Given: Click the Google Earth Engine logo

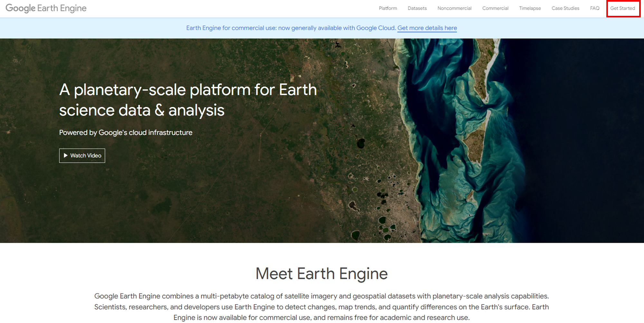Looking at the screenshot, I should [x=46, y=8].
